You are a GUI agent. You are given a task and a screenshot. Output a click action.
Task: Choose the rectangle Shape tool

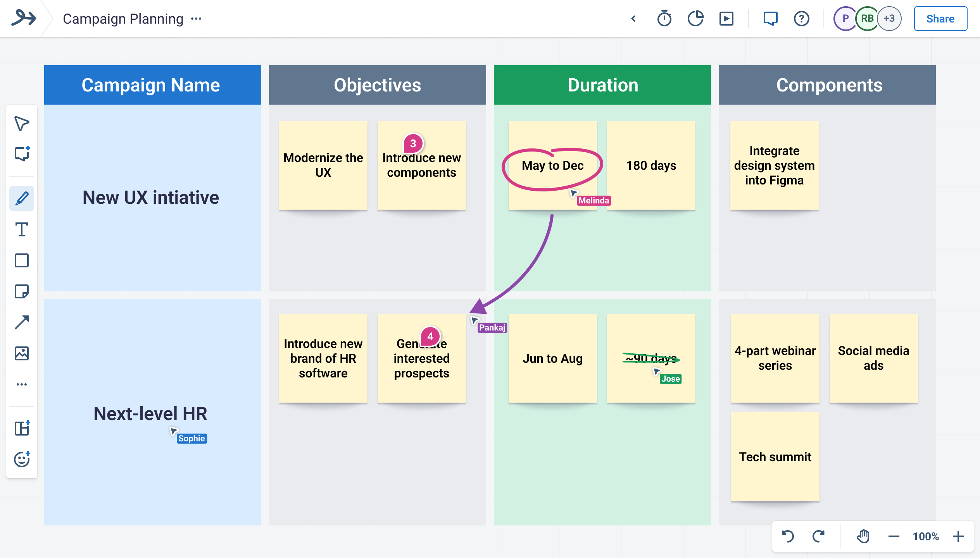tap(21, 260)
